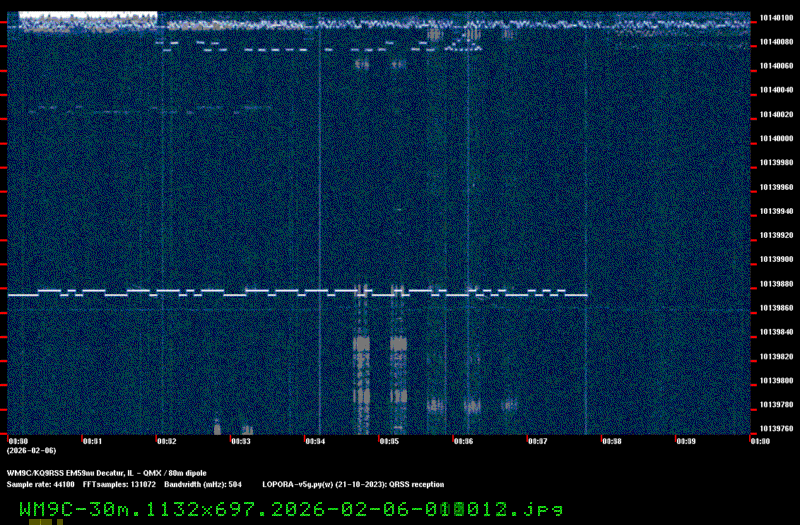Click the Bandwidth (mHz): 504 text
800x525 pixels.
[203, 485]
